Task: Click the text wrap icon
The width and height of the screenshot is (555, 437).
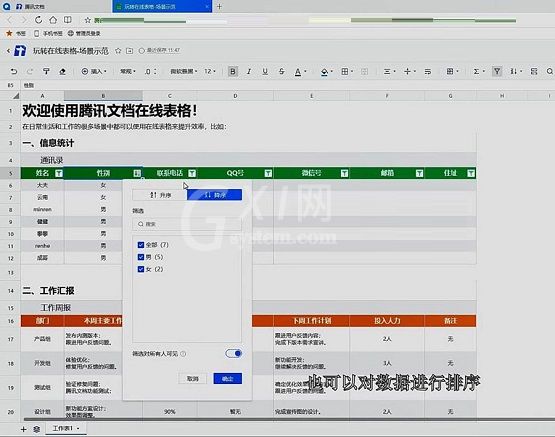Action: pyautogui.click(x=428, y=71)
